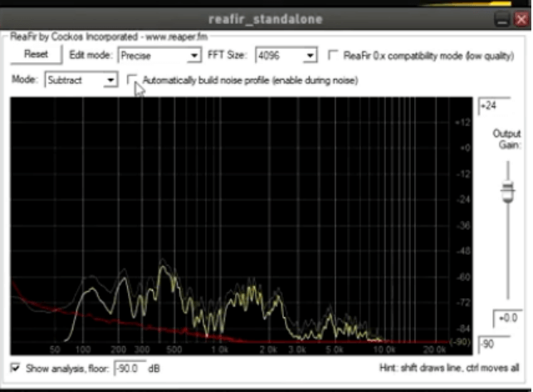This screenshot has height=392, width=533.
Task: Click the Reset button
Action: click(x=36, y=54)
